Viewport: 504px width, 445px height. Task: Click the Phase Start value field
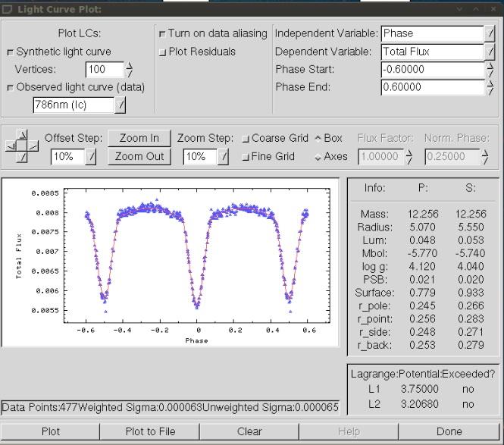tap(433, 70)
